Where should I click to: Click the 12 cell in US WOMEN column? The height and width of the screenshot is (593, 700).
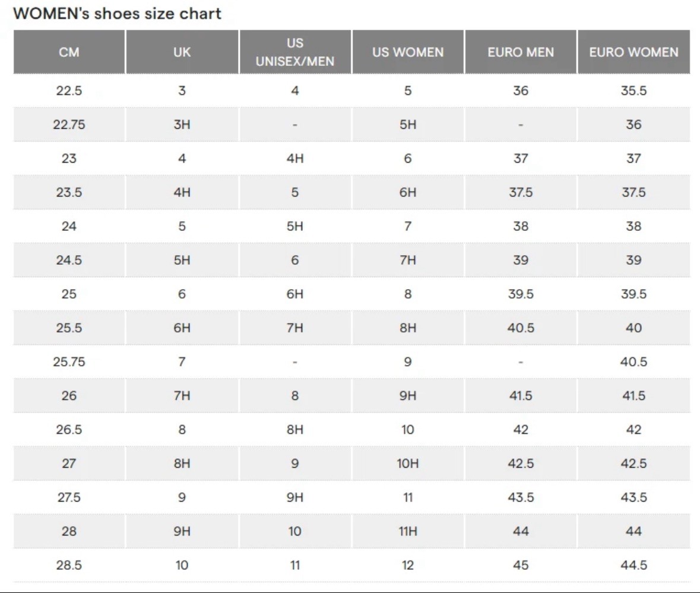point(408,565)
